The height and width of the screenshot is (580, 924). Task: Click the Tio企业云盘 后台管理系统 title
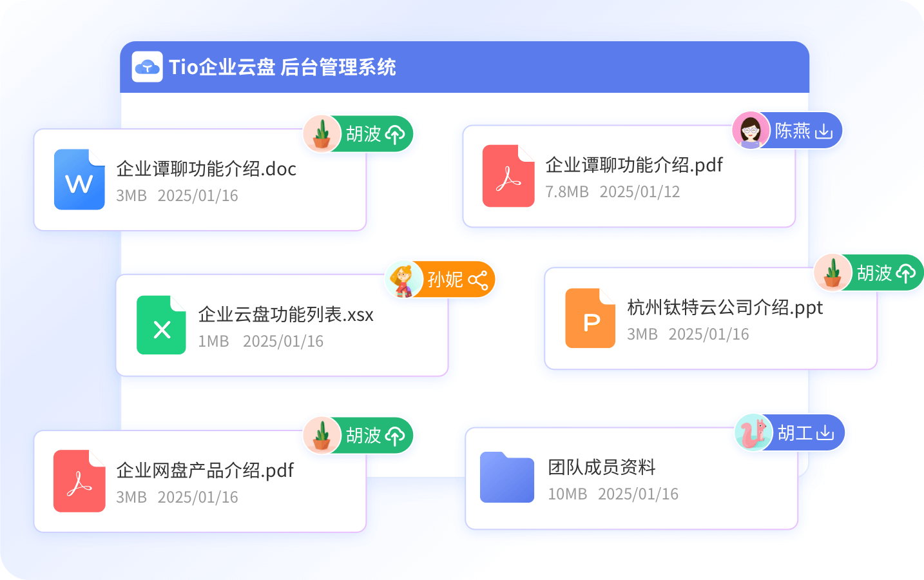pos(282,67)
